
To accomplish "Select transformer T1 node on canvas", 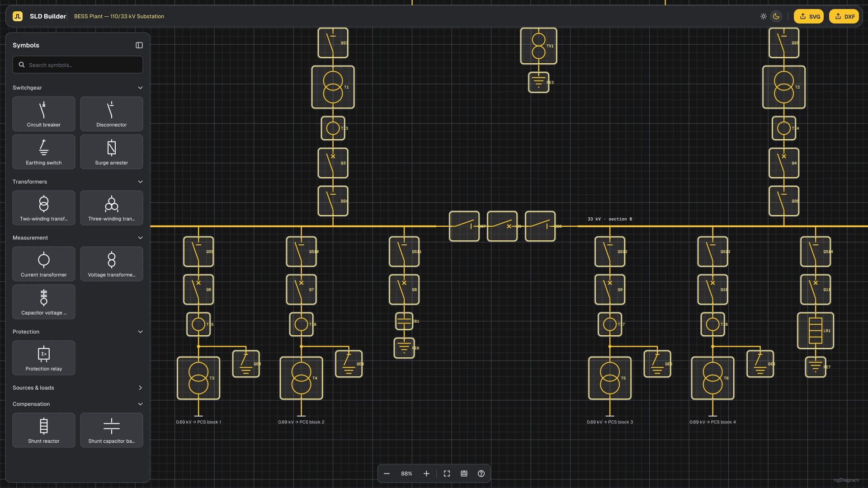I will click(x=333, y=87).
